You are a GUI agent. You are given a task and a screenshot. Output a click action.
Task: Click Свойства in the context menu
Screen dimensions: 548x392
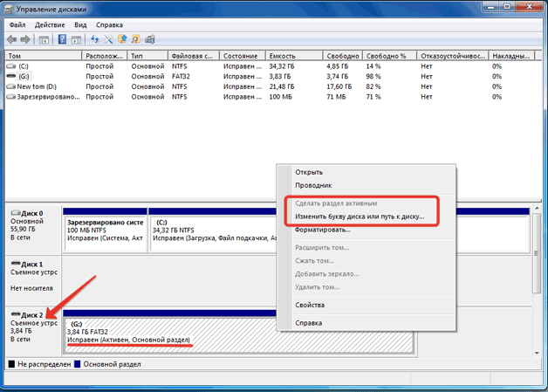(x=310, y=305)
